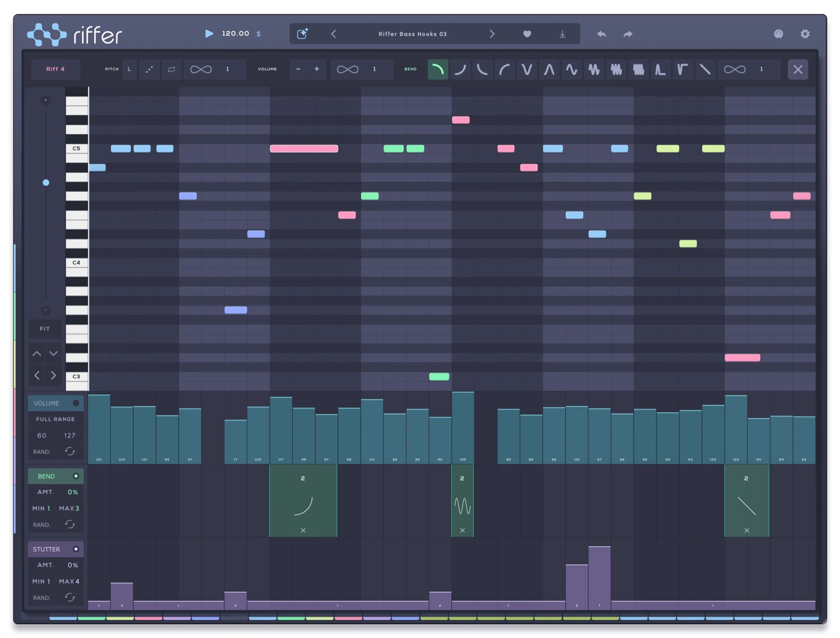Toggle the VOLUME lane on/off
This screenshot has height=638, width=840.
(x=76, y=403)
